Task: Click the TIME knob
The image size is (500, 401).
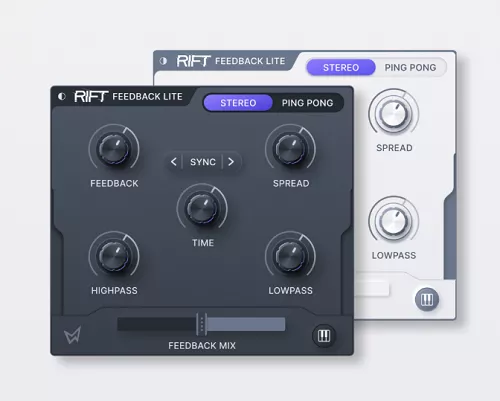Action: 202,208
